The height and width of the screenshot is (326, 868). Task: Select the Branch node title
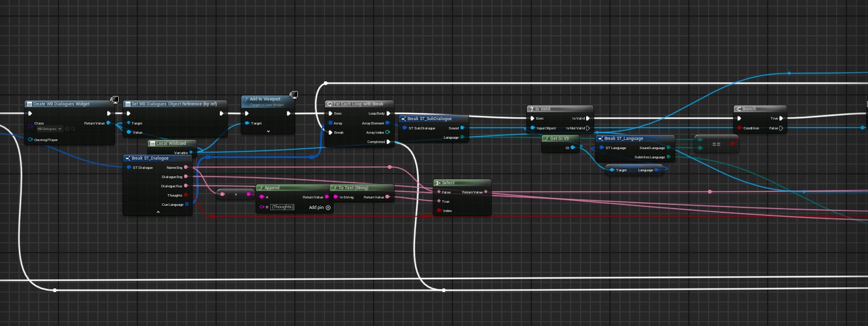[749, 108]
